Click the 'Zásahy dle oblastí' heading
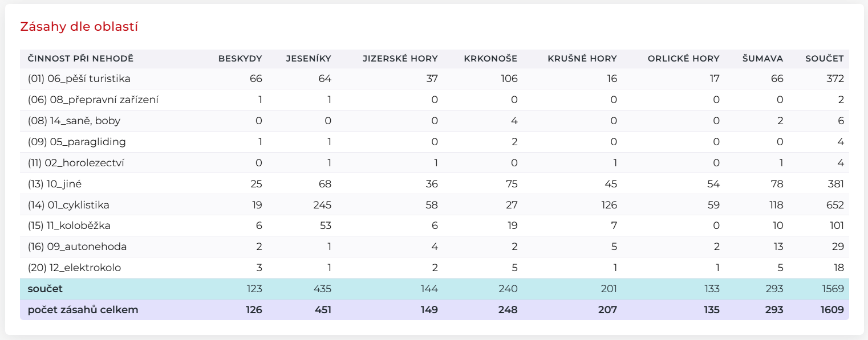 tap(79, 27)
